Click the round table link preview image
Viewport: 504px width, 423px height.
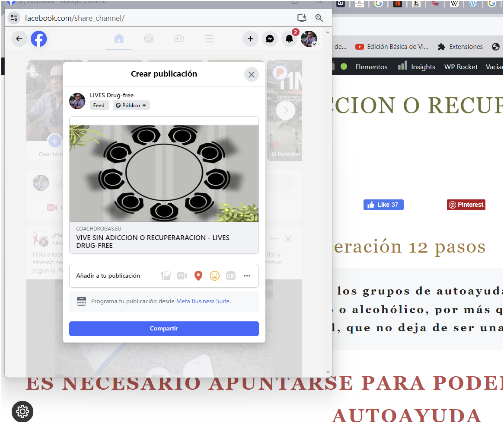[164, 173]
